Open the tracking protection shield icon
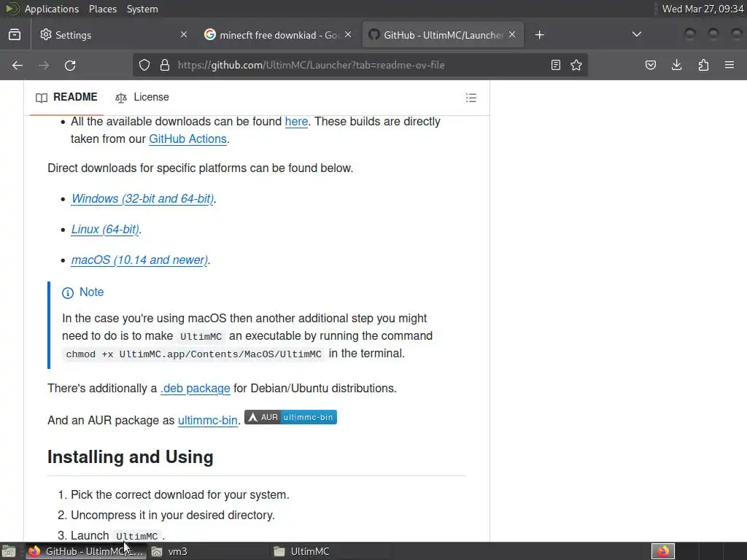Image resolution: width=747 pixels, height=560 pixels. coord(144,65)
